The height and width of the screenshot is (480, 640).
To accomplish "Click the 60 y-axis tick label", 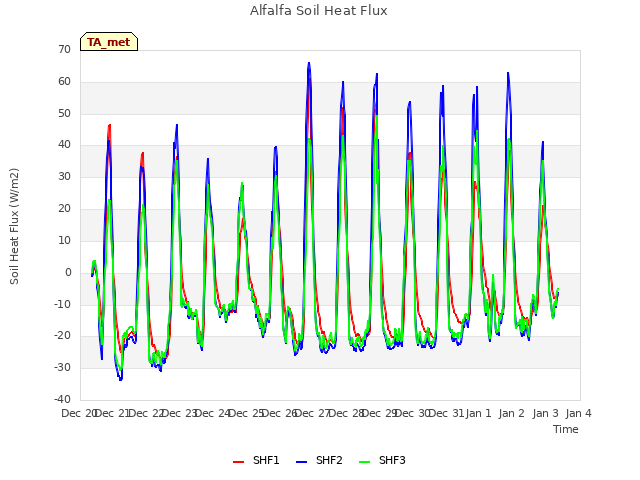I will pos(64,81).
